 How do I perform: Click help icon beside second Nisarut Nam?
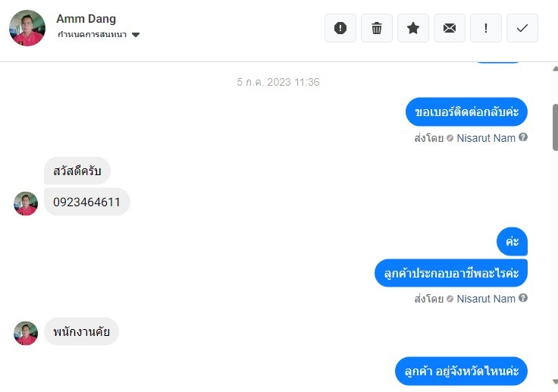tap(523, 298)
